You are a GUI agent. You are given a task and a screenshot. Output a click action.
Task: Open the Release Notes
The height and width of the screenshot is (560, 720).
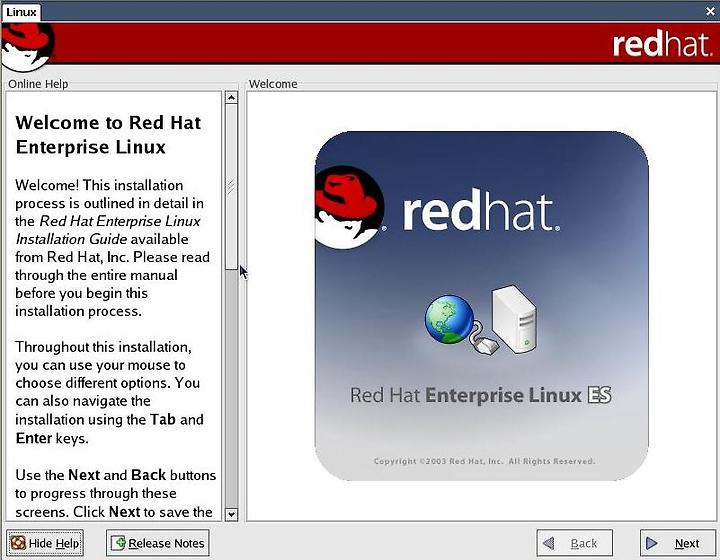(158, 543)
